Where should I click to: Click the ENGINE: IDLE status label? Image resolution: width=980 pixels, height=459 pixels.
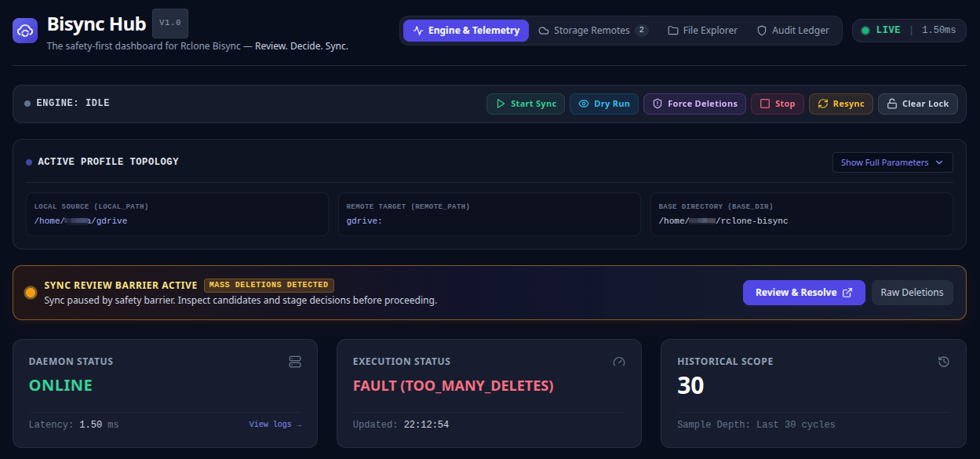coord(73,103)
